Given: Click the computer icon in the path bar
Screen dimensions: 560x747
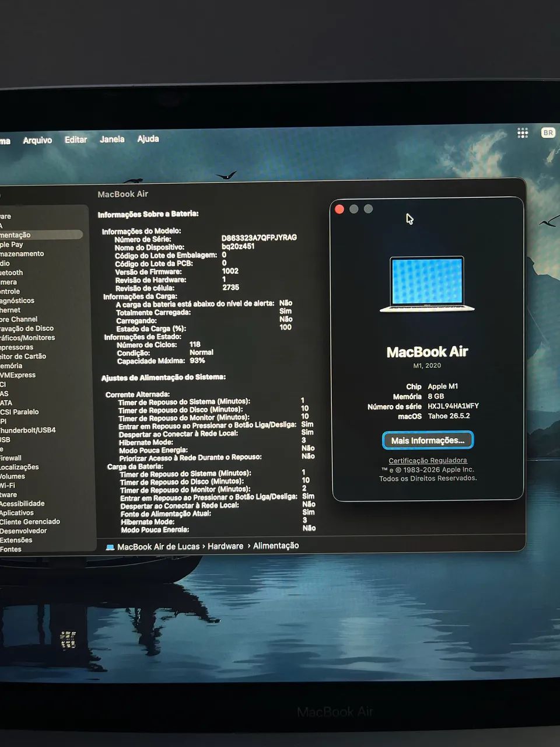Looking at the screenshot, I should click(110, 547).
